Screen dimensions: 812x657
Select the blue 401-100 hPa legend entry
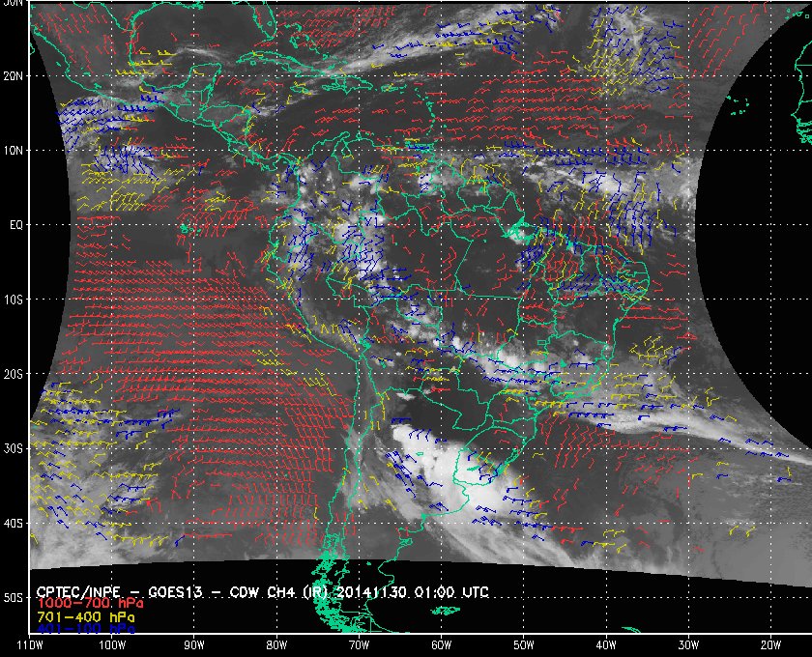coord(85,629)
